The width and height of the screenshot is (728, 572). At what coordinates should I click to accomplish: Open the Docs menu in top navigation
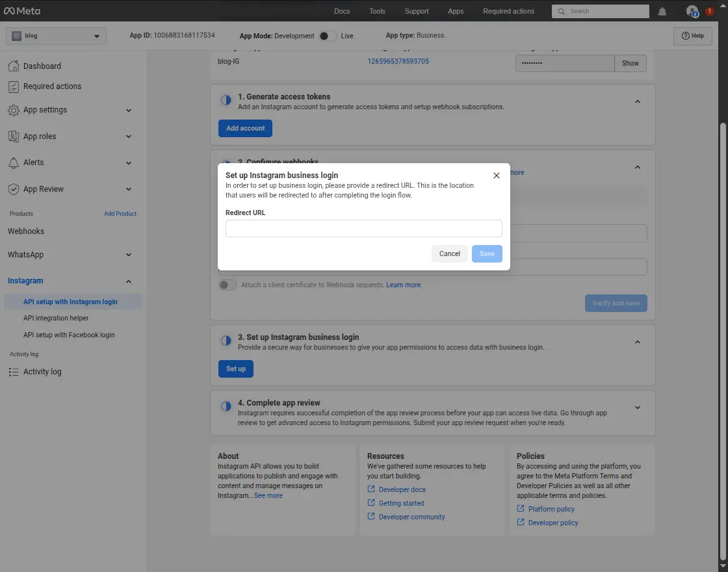pyautogui.click(x=342, y=11)
